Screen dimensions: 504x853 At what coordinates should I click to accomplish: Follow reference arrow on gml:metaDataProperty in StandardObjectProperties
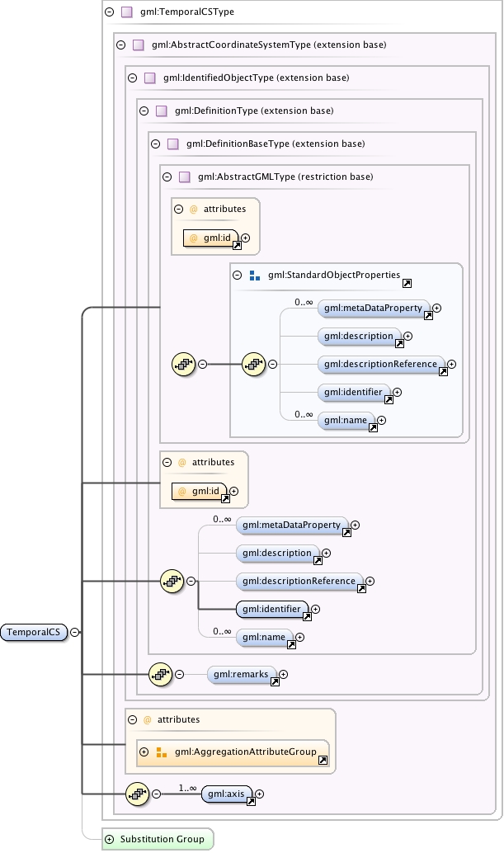428,315
